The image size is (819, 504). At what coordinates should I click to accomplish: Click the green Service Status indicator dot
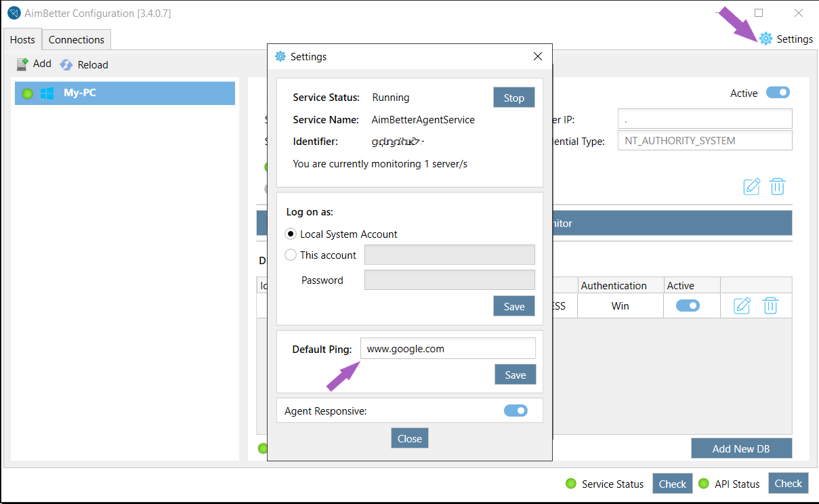(571, 484)
